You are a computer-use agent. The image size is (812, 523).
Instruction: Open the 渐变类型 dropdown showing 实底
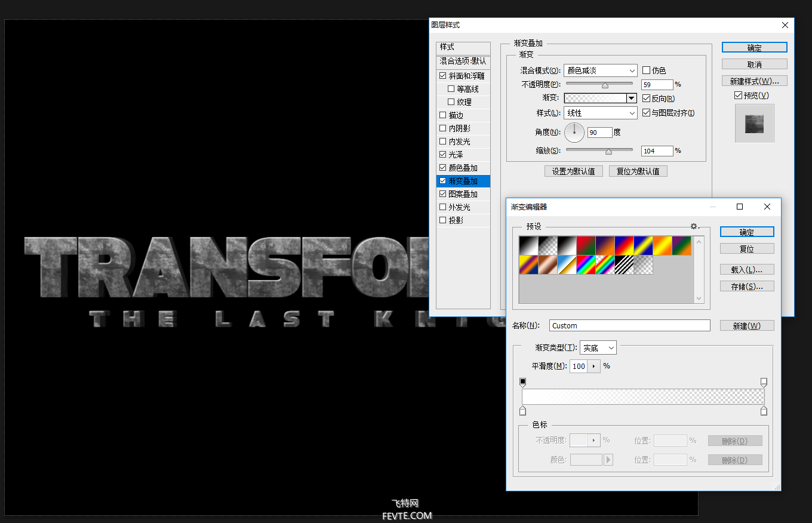[598, 348]
